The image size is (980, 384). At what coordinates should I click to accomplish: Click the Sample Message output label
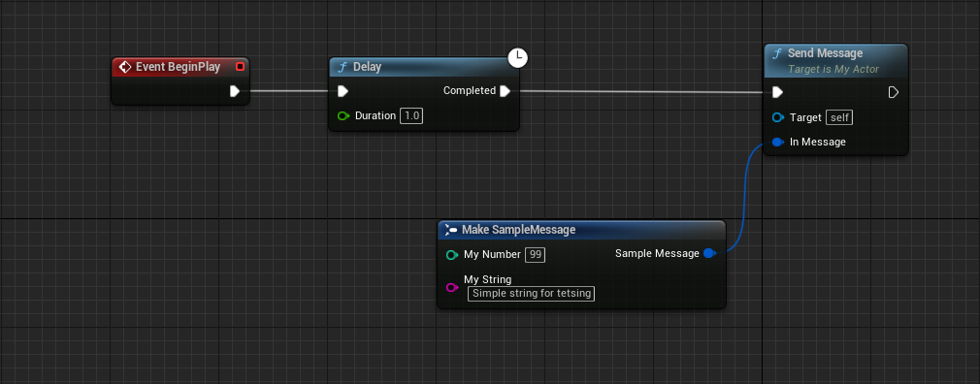pyautogui.click(x=657, y=253)
